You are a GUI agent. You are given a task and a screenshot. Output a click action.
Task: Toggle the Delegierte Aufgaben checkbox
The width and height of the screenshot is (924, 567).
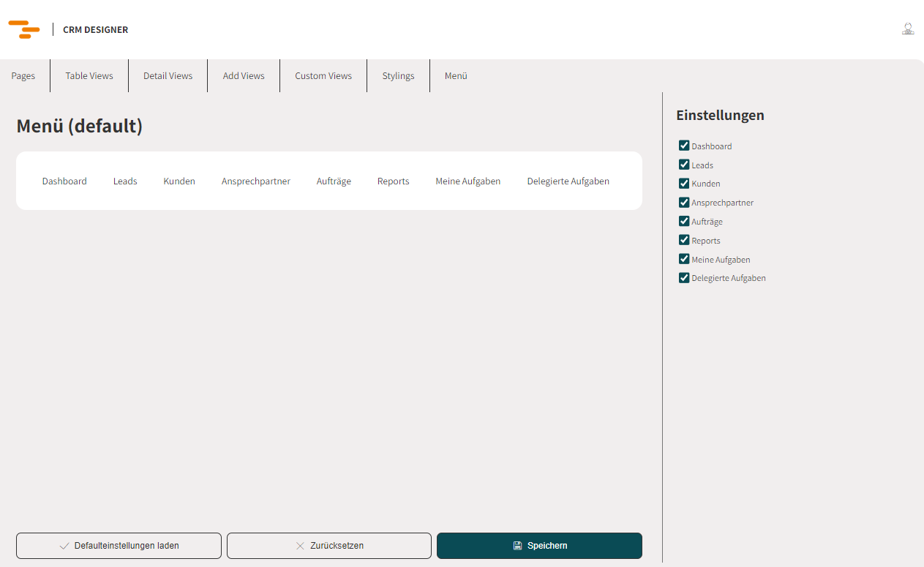[684, 278]
